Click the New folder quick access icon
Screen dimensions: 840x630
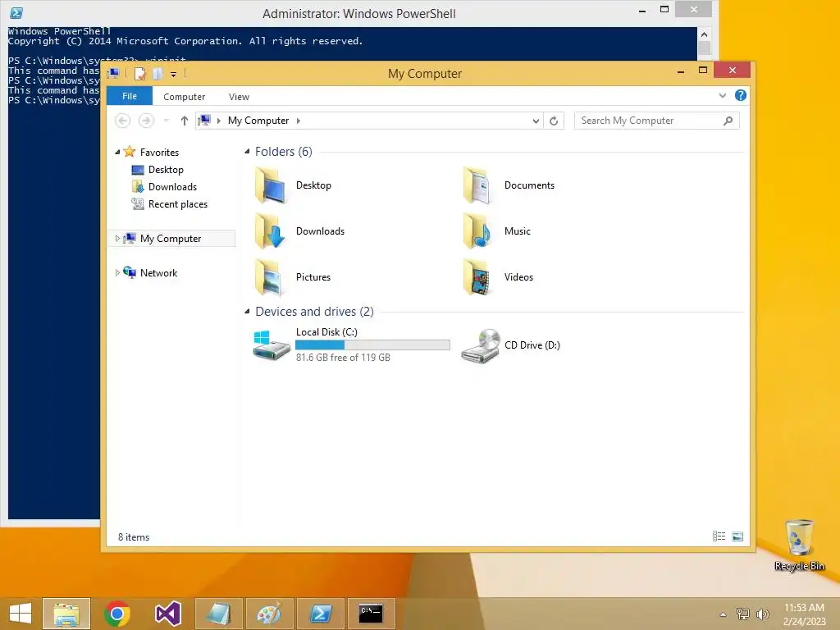click(157, 73)
